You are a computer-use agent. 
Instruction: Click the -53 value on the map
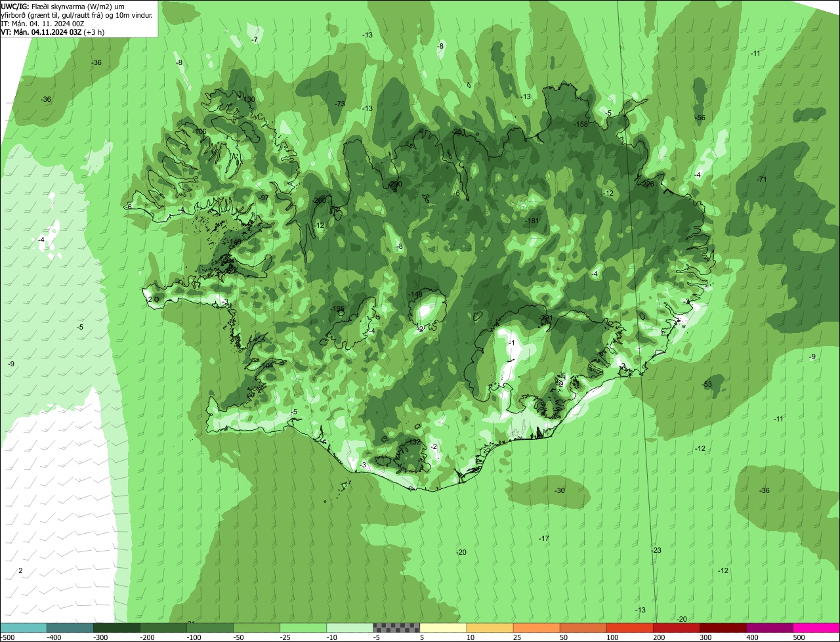click(707, 384)
